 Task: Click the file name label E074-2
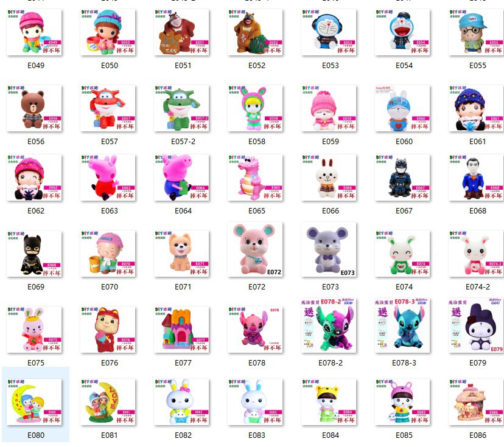click(478, 287)
